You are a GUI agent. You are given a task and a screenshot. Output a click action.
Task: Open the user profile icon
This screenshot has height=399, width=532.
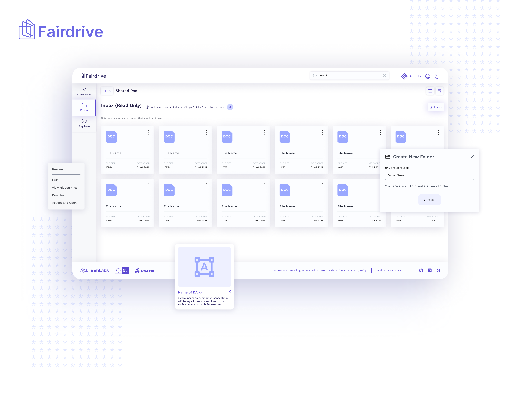[427, 76]
